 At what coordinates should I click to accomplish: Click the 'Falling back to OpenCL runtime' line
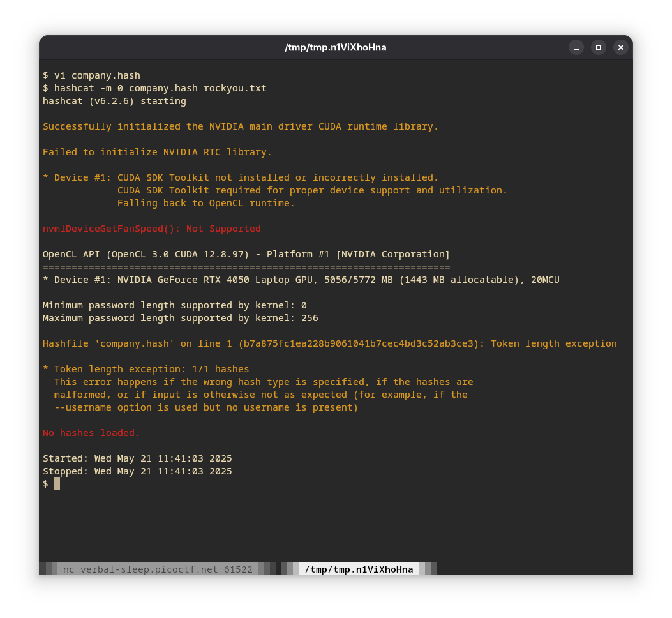pyautogui.click(x=205, y=203)
